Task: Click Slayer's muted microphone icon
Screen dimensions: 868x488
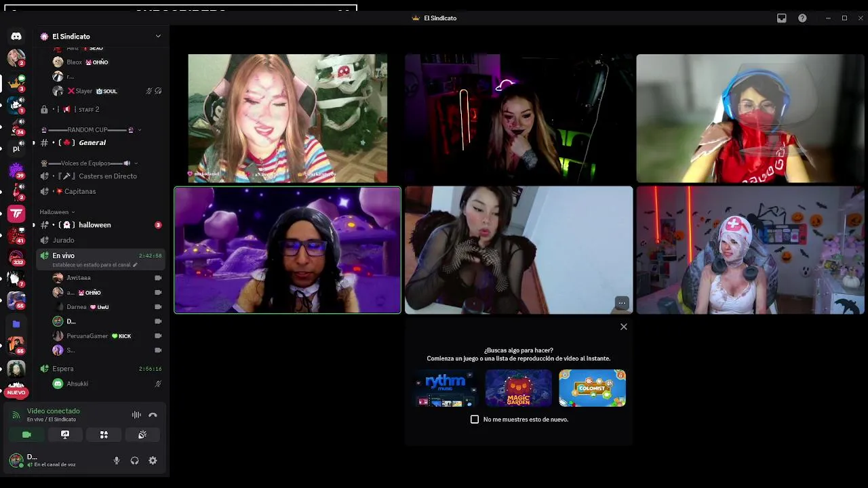Action: 149,91
